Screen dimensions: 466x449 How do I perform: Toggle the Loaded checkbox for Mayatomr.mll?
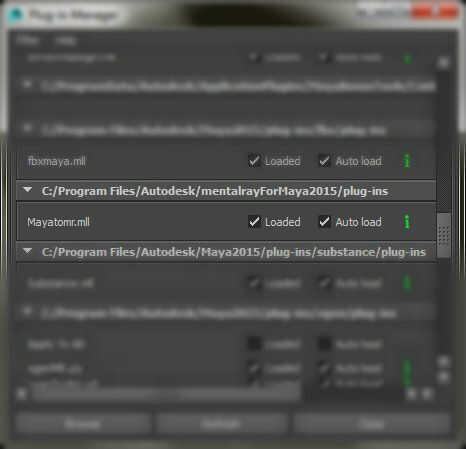254,222
